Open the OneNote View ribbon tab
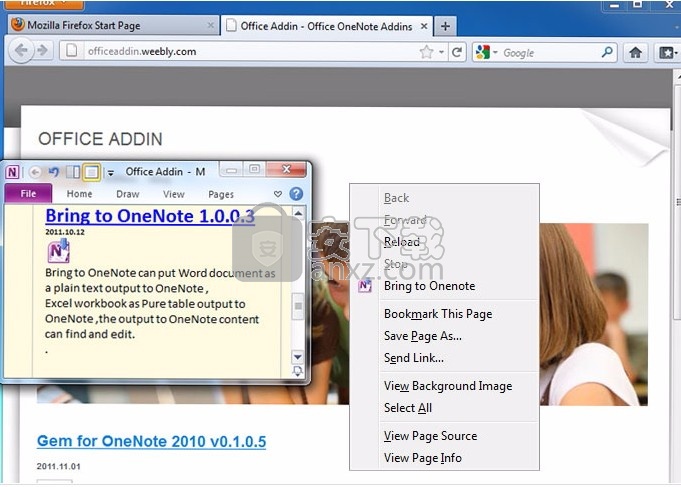Screen dimensions: 681x487 [174, 194]
